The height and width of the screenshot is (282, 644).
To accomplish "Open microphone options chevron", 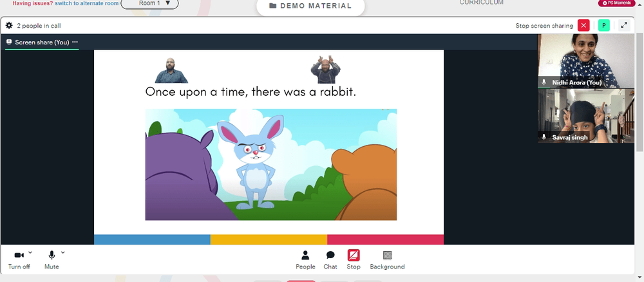I will coord(63,252).
